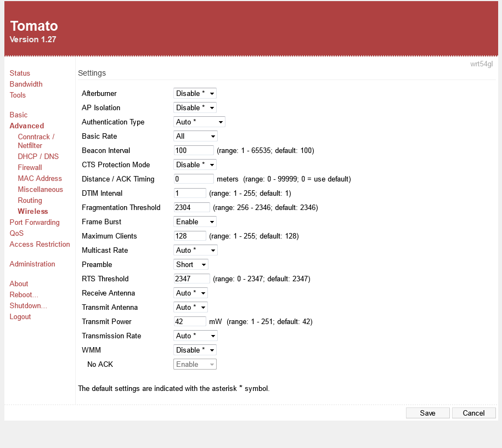Open the Preamble dropdown
The width and height of the screenshot is (502, 448).
click(x=191, y=265)
